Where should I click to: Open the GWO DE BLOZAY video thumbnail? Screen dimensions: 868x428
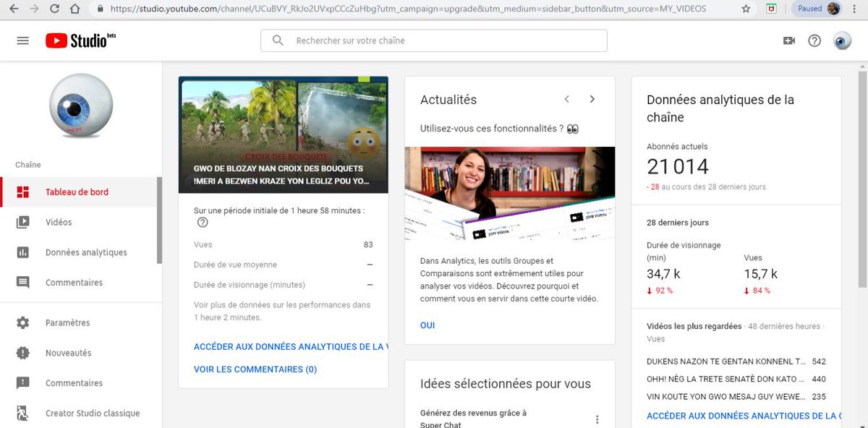point(284,134)
